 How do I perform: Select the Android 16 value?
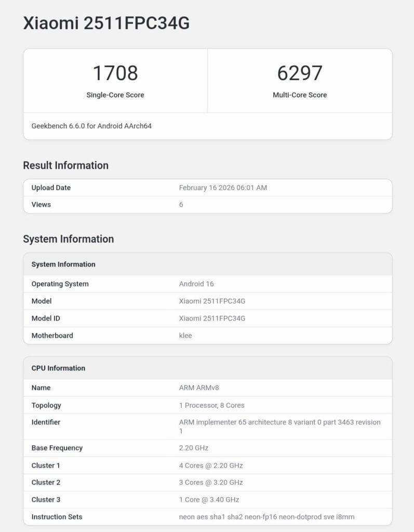pyautogui.click(x=196, y=284)
